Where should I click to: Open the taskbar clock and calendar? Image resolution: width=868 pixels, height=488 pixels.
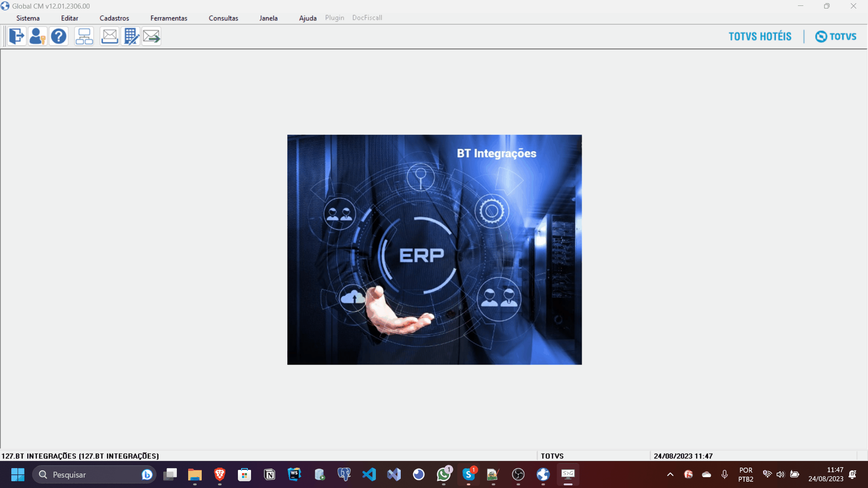(826, 474)
